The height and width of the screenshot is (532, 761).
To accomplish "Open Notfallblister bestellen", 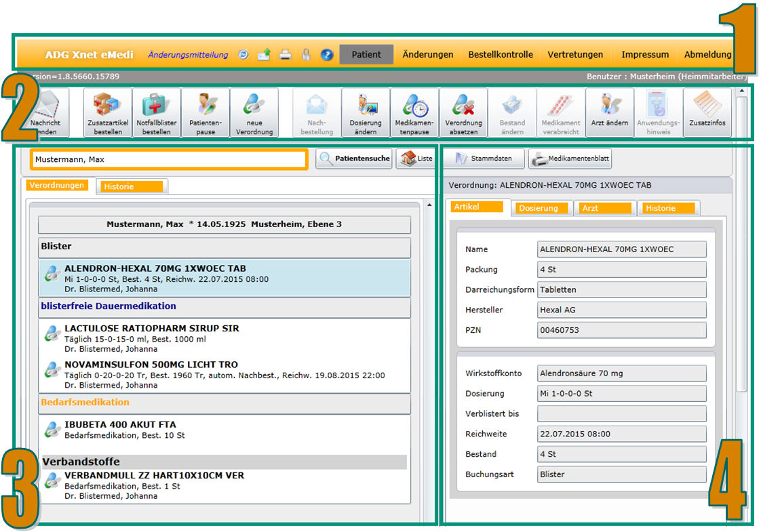I will click(x=156, y=112).
